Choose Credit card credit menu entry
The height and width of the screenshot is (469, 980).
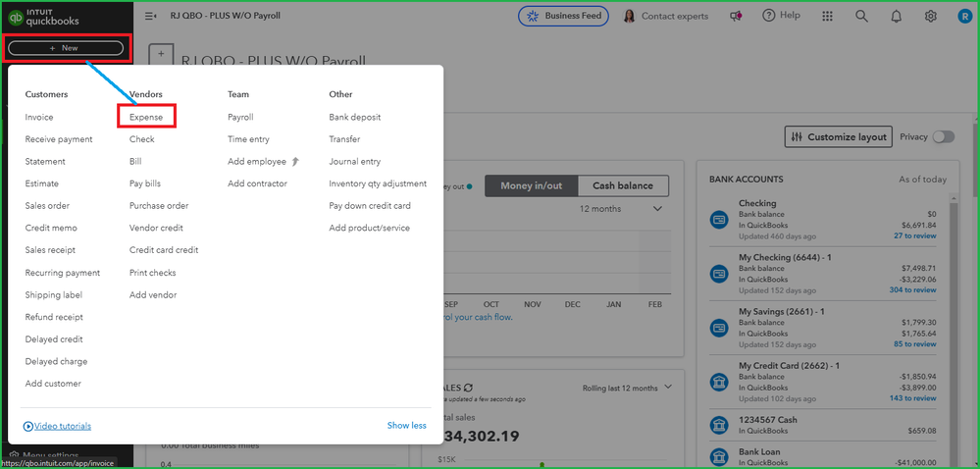[x=164, y=249]
